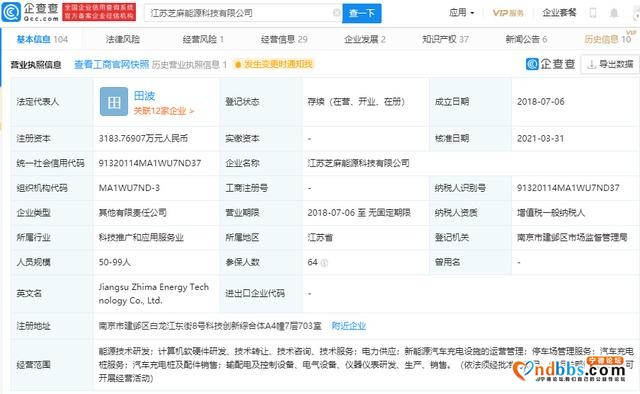The image size is (640, 394).
Task: Click the info icon beside 参保人数 64
Action: point(324,263)
